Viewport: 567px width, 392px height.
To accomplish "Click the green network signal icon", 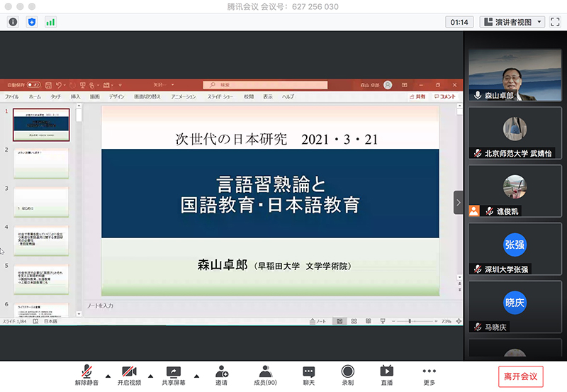I will coord(50,22).
